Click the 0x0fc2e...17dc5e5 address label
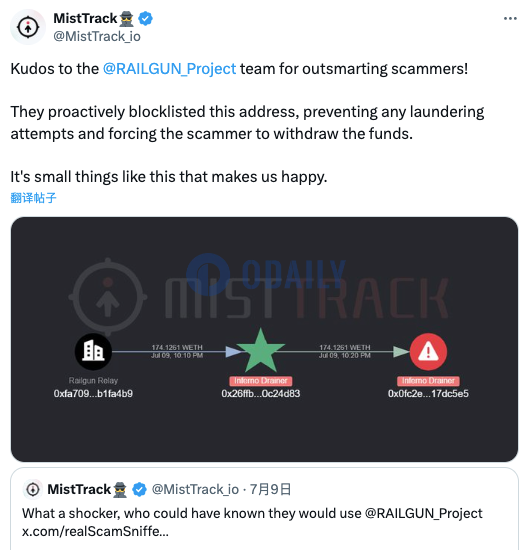The height and width of the screenshot is (550, 532). pos(428,394)
